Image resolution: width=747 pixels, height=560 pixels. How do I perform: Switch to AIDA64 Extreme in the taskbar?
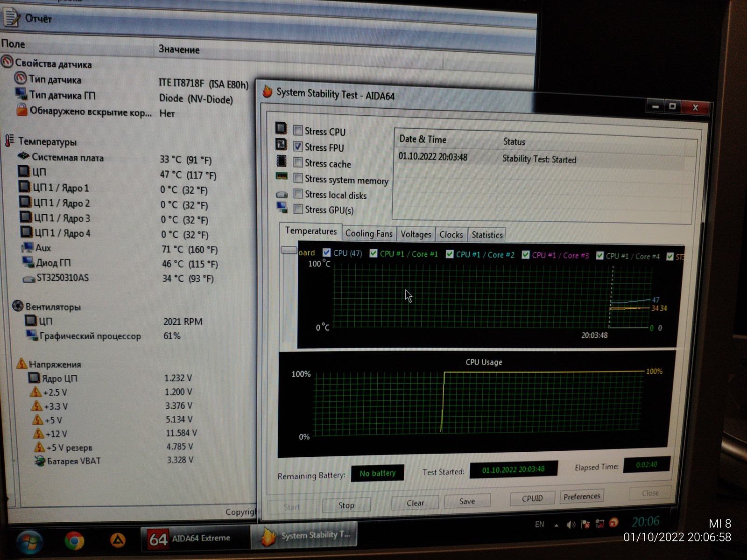pyautogui.click(x=195, y=539)
